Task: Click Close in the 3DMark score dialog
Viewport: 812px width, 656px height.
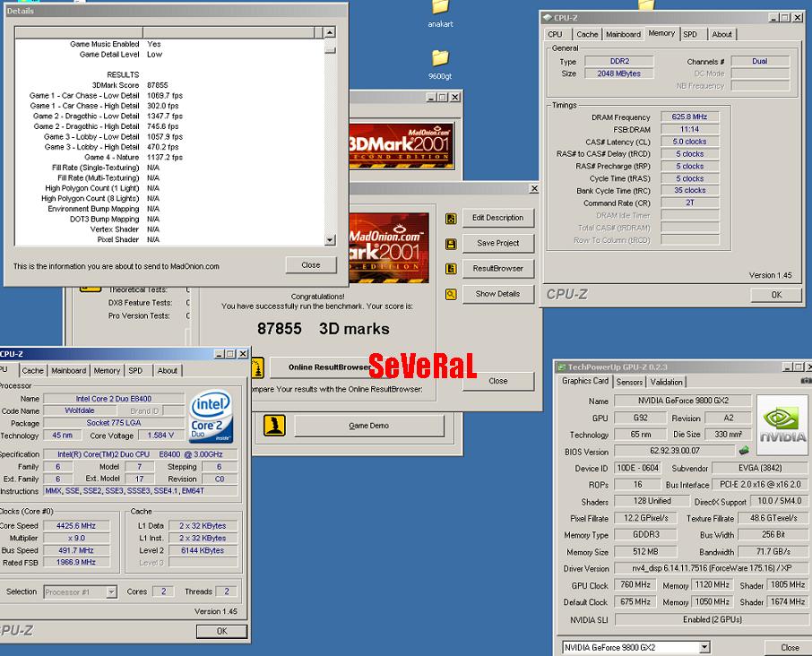Action: click(x=497, y=381)
